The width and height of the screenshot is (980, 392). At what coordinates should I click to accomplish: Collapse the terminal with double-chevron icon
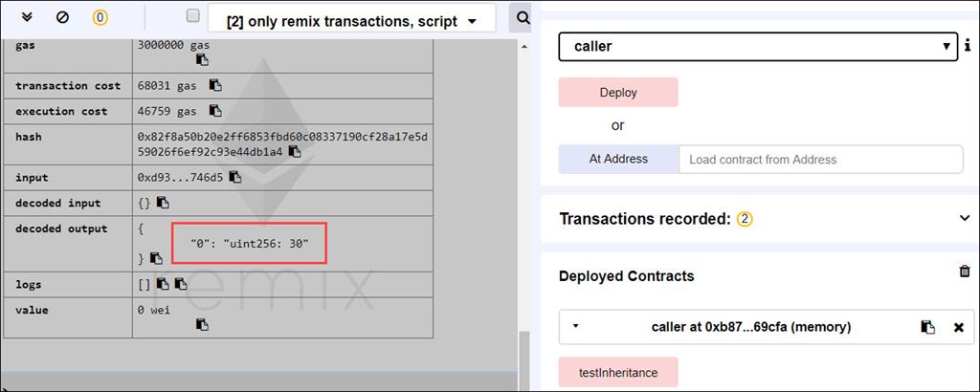click(27, 17)
